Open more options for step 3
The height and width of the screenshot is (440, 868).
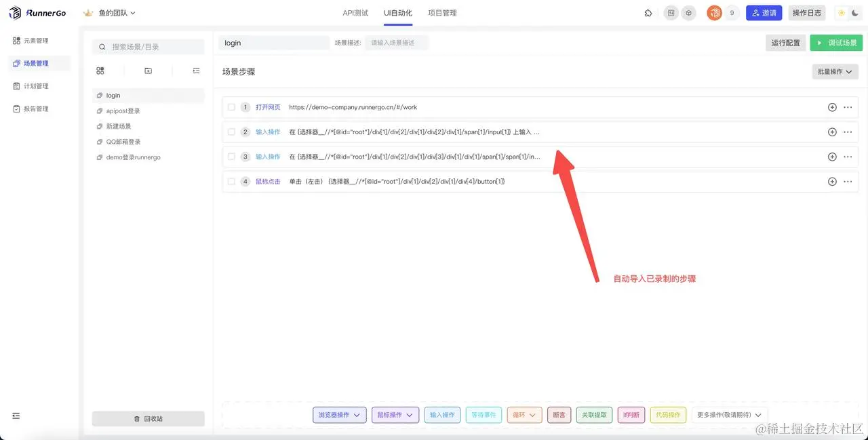click(848, 157)
